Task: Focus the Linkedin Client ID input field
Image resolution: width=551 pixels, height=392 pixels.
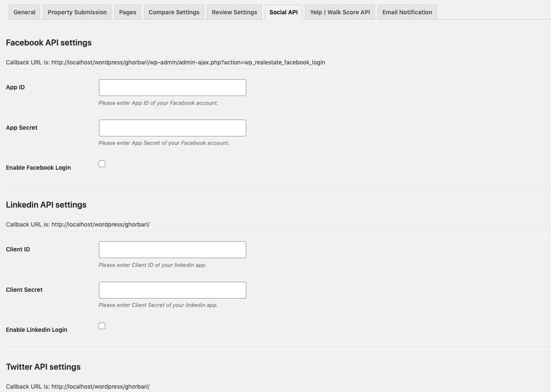Action: 172,250
